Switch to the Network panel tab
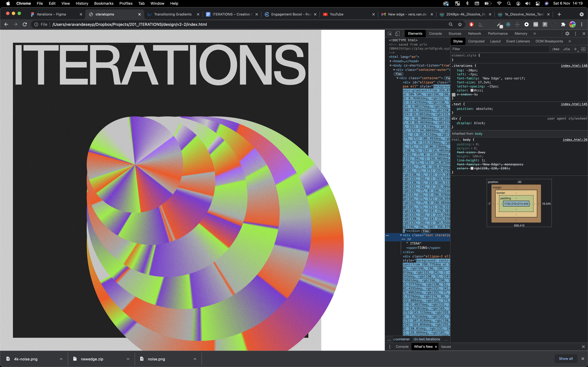This screenshot has height=367, width=588. pyautogui.click(x=474, y=34)
